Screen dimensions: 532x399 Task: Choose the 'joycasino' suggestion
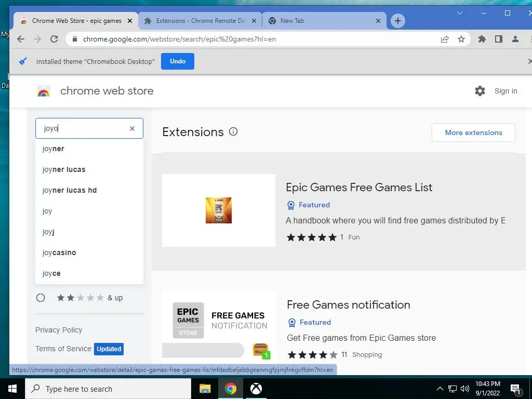89,252
